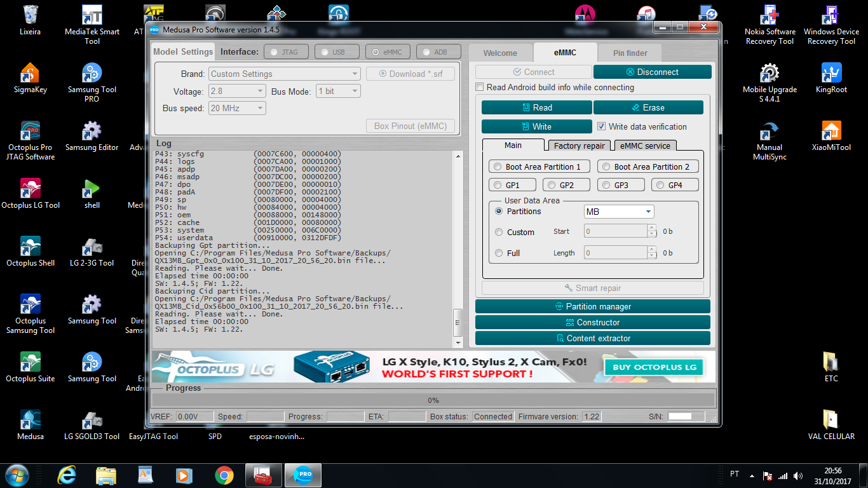Open the Lixeira recycle bin icon
The width and height of the screenshot is (868, 488).
[31, 20]
